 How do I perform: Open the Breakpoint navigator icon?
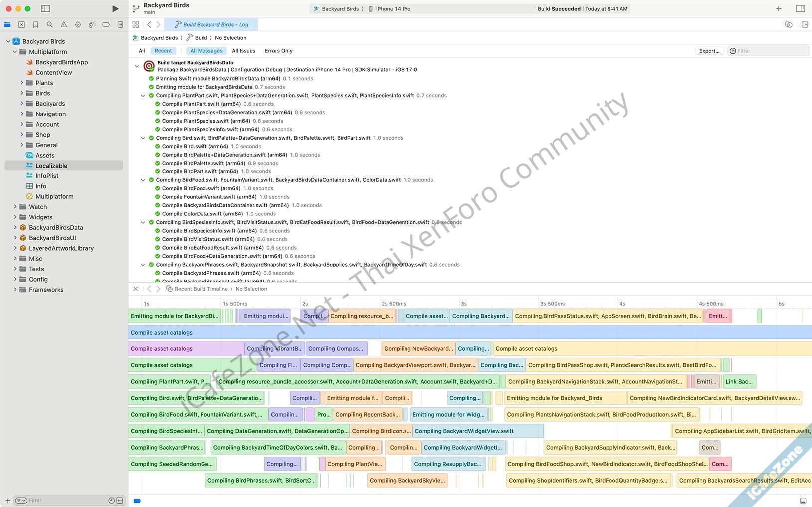click(x=106, y=24)
